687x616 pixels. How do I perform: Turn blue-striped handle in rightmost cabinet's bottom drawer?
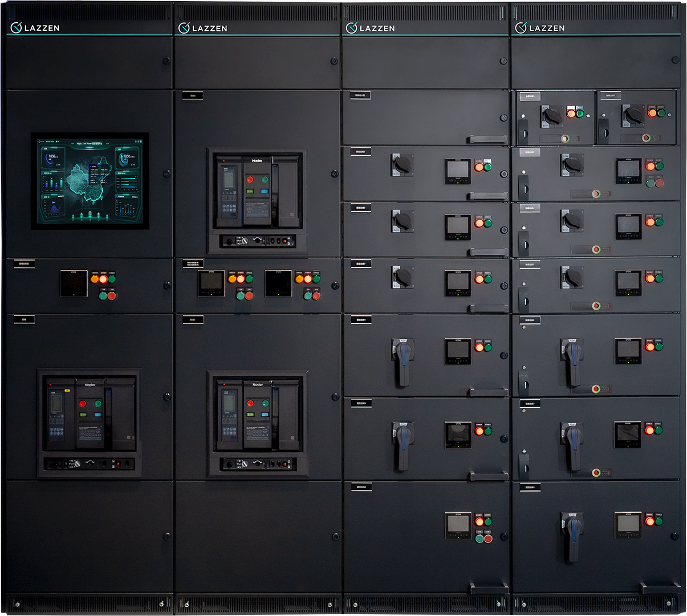click(572, 536)
